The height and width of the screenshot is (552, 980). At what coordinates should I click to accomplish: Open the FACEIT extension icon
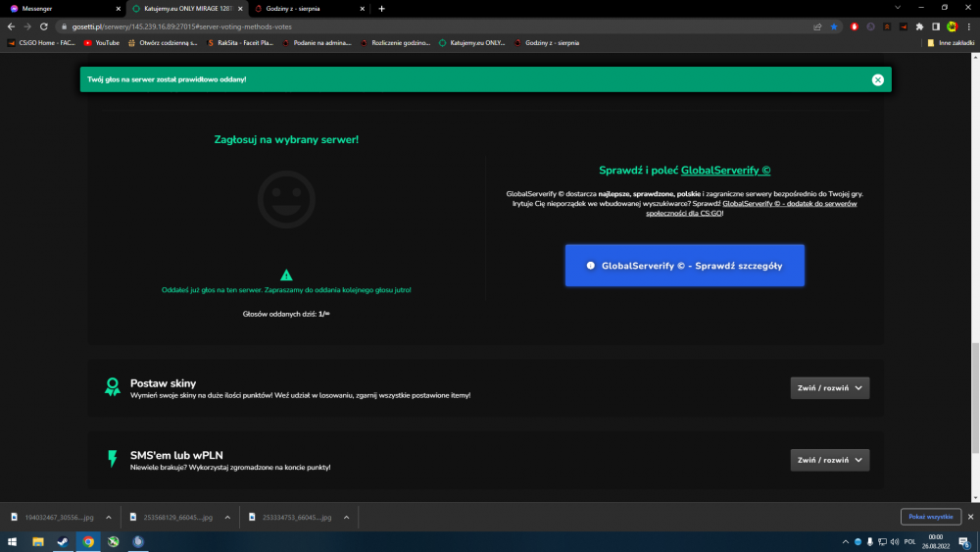tap(904, 26)
